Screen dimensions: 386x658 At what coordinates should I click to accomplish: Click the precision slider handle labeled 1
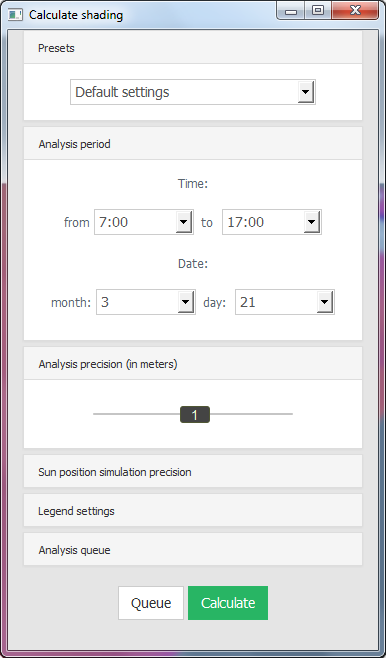(x=195, y=415)
